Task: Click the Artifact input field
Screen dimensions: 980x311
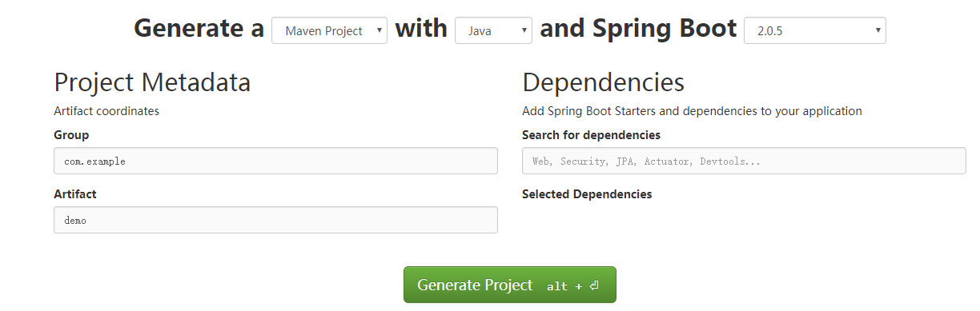Action: click(275, 220)
